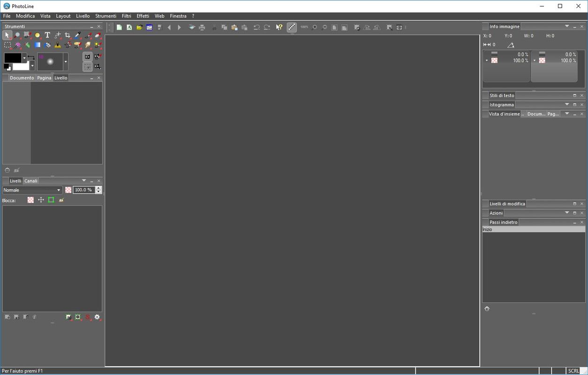Select the zoom magnifier tool
This screenshot has width=588, height=375.
(x=17, y=35)
